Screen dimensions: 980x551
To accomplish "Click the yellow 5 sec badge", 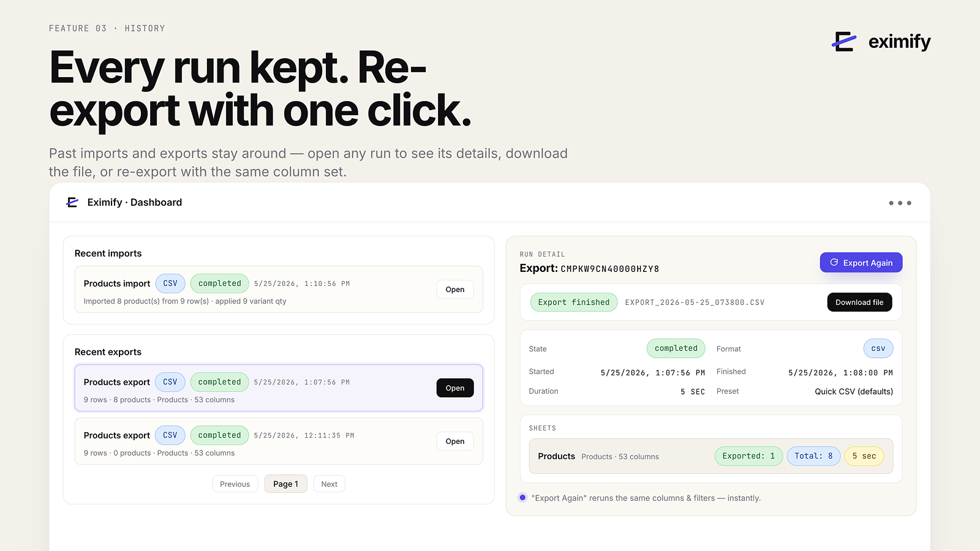I will [x=864, y=456].
